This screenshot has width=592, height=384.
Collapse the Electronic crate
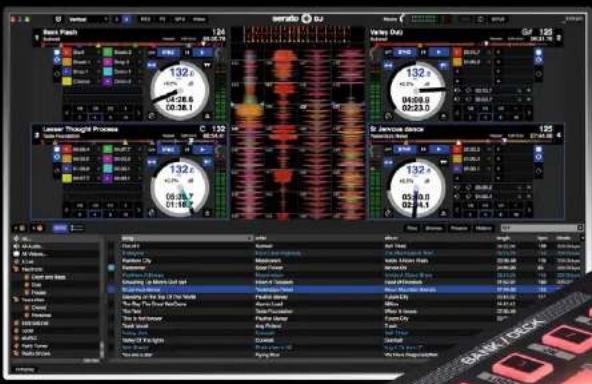click(x=16, y=269)
